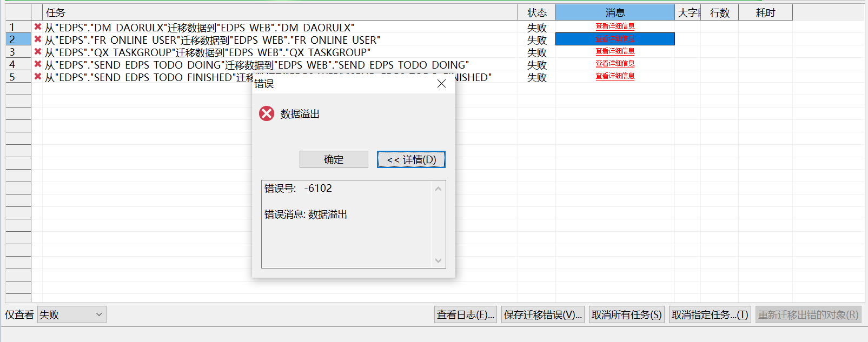Select row number 3 header
868x342 pixels.
pos(18,51)
